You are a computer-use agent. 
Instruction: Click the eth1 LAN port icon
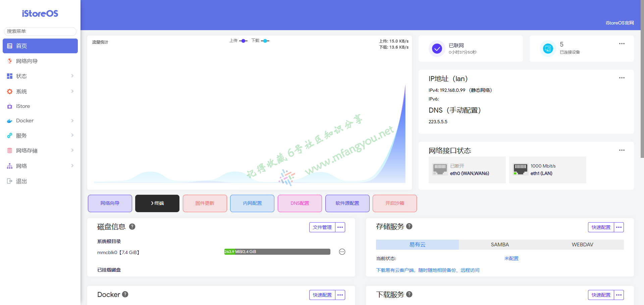point(520,170)
